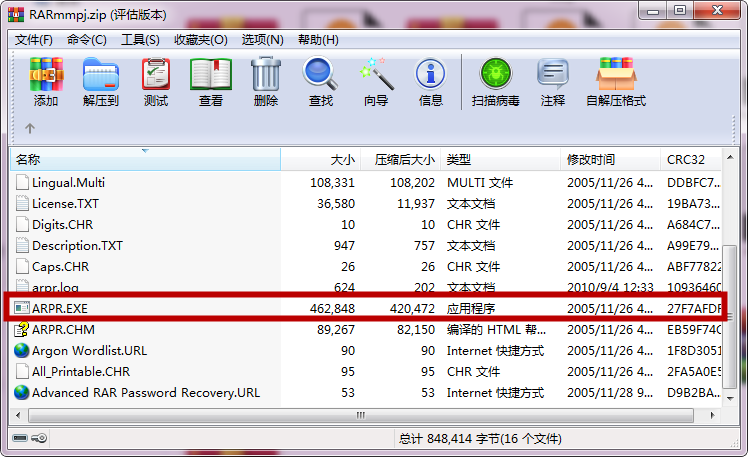Click the Lingual.Multi file icon

21,182
